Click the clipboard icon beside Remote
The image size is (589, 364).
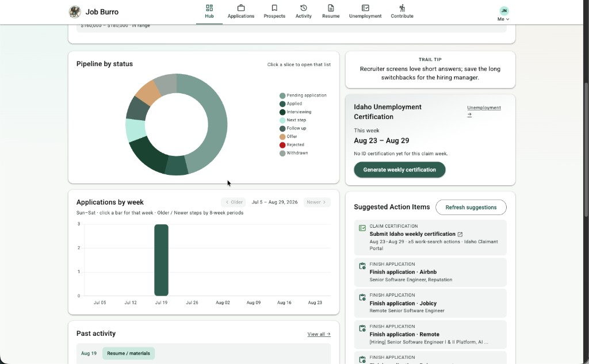coord(362,328)
